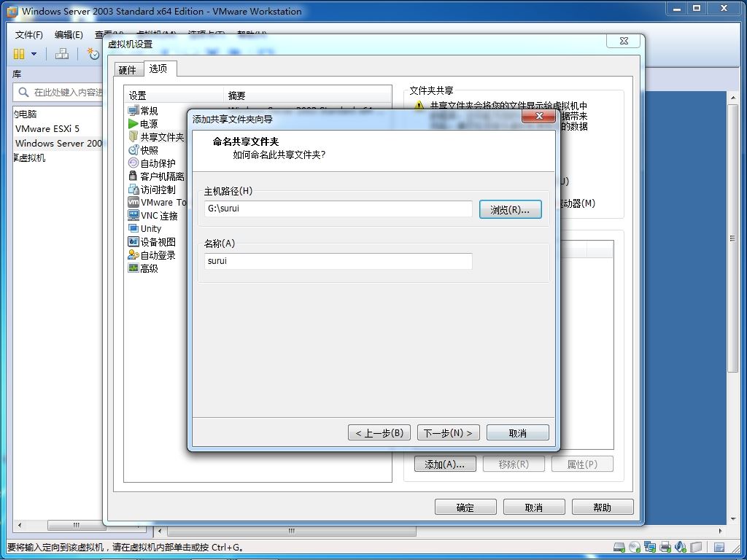The image size is (747, 560).
Task: Select the green 电源 power icon
Action: coord(133,124)
